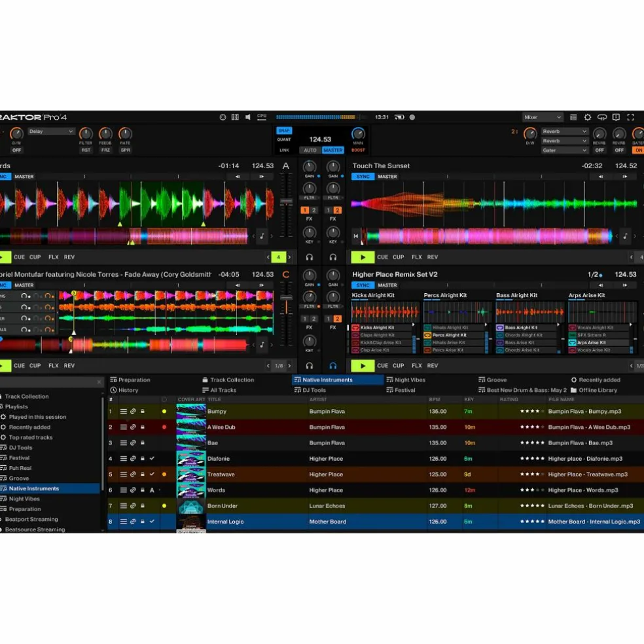Click CUE on Touch The Sunset deck
The height and width of the screenshot is (644, 644).
point(382,257)
